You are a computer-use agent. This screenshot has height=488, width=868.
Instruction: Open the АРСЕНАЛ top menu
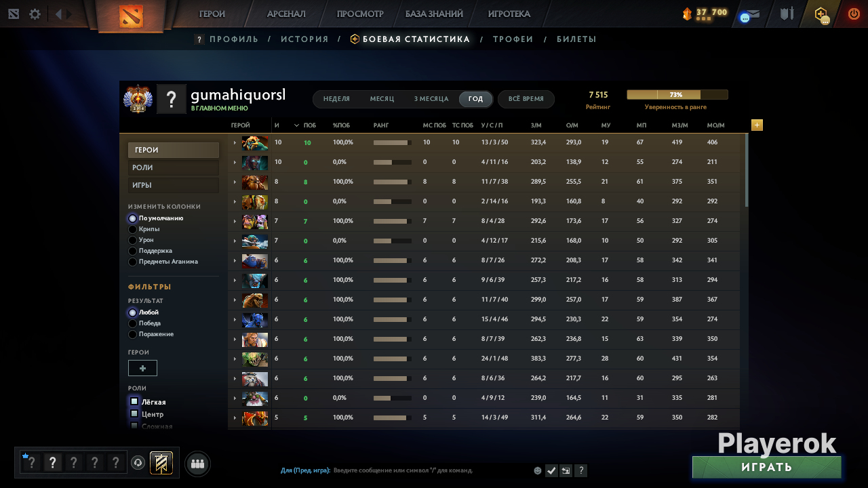(x=286, y=14)
